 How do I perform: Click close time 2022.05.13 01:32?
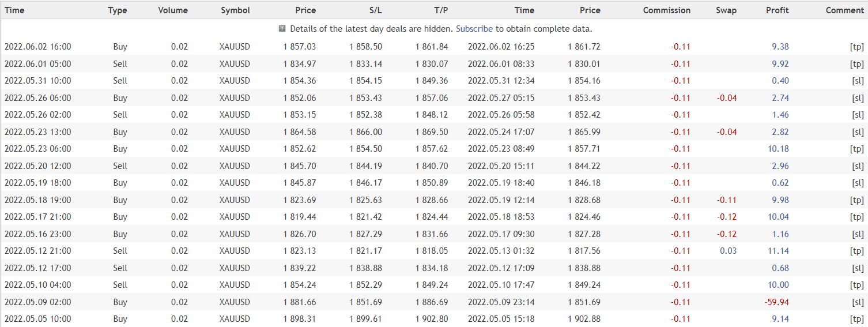pyautogui.click(x=501, y=251)
